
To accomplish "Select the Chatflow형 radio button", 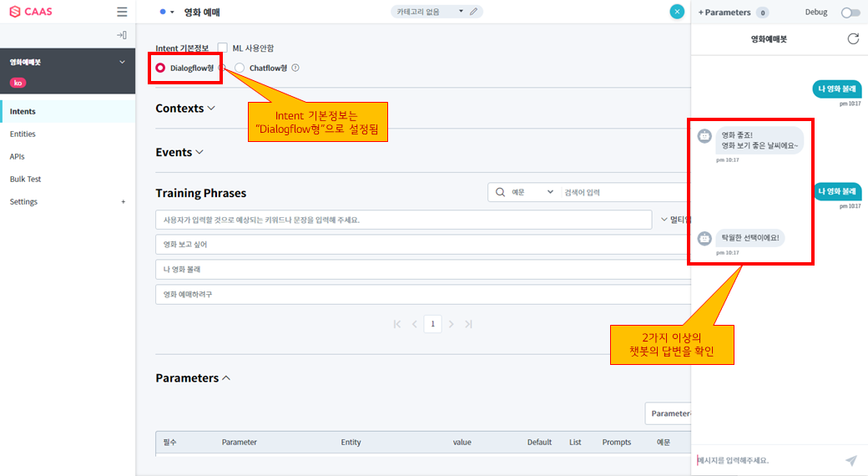I will tap(240, 68).
